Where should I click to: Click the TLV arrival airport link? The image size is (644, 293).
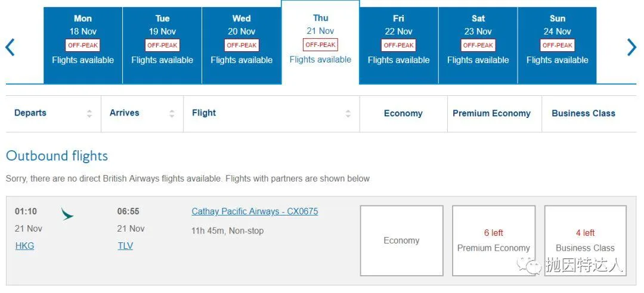125,245
